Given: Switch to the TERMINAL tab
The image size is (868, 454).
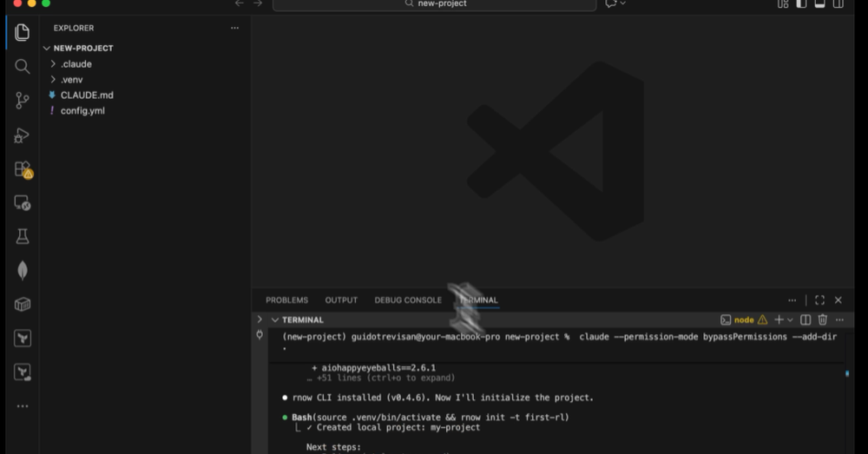Looking at the screenshot, I should pos(478,300).
